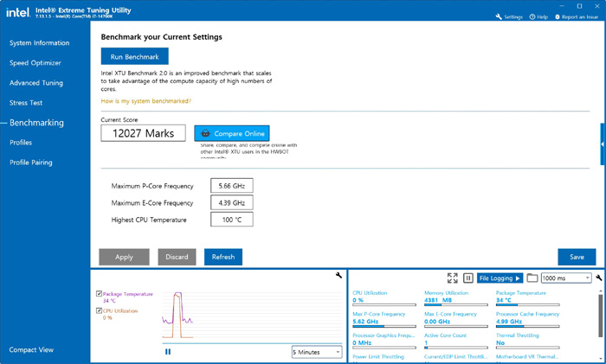Open Advanced Tuning section
Image resolution: width=606 pixels, height=364 pixels.
(36, 83)
